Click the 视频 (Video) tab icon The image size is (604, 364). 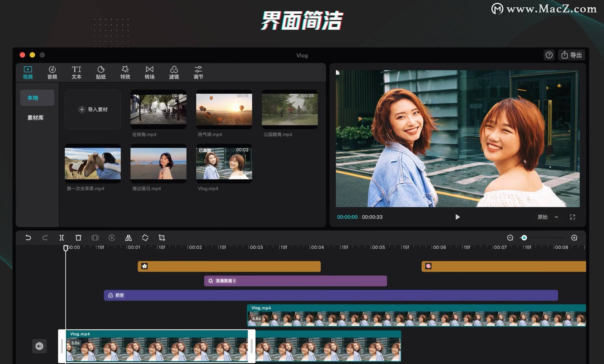[29, 73]
